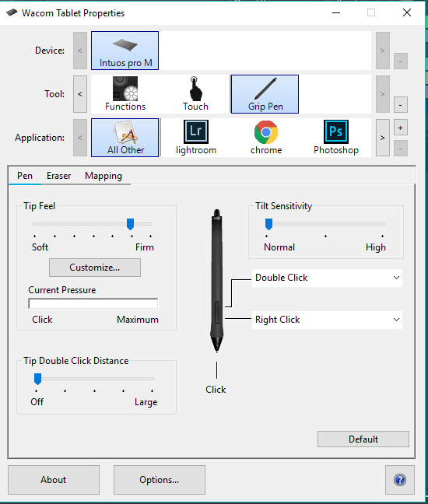Show more applications with the right arrow
Image resolution: width=428 pixels, height=504 pixels.
click(382, 138)
